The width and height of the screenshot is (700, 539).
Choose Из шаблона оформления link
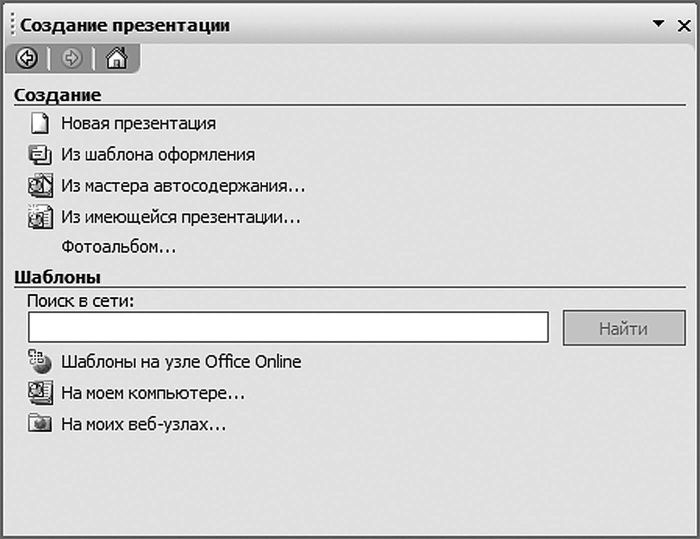pos(158,155)
